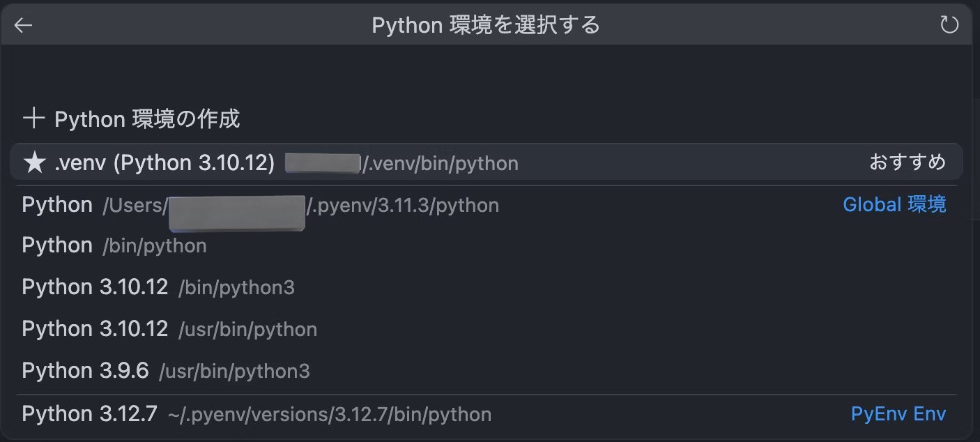The image size is (980, 442).
Task: Select Python at /bin/python
Action: tap(487, 245)
